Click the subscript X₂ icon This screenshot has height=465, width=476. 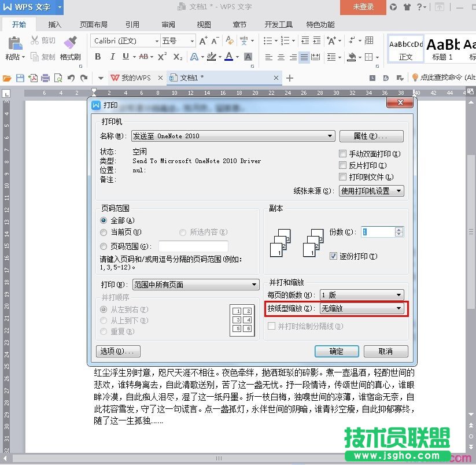pyautogui.click(x=178, y=57)
